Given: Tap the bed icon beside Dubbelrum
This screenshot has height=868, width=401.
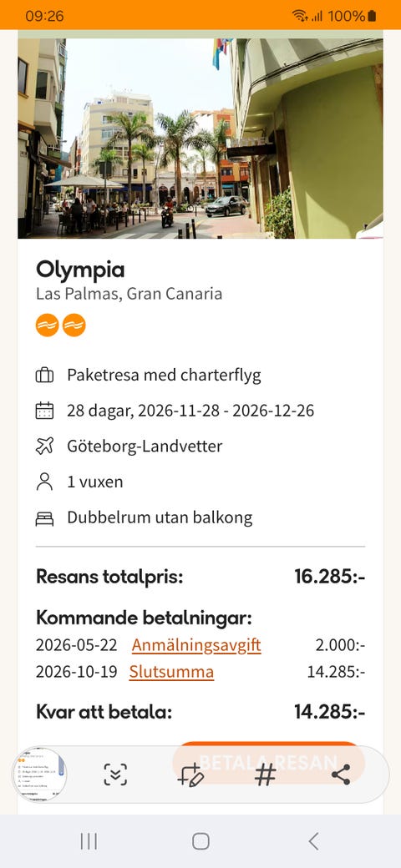Looking at the screenshot, I should [x=44, y=518].
